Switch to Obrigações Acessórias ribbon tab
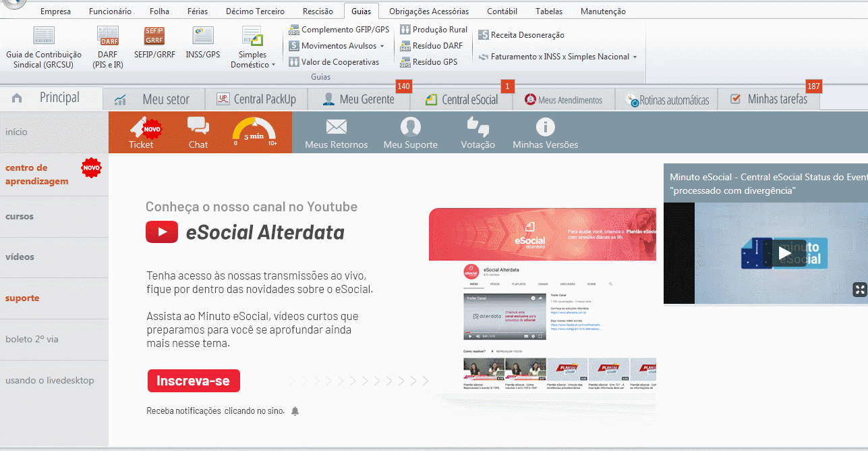The image size is (868, 451). 429,11
